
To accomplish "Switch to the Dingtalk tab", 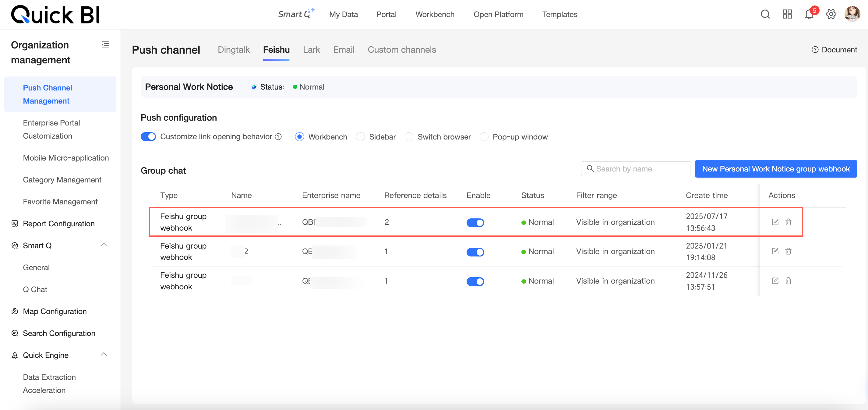I will point(234,50).
